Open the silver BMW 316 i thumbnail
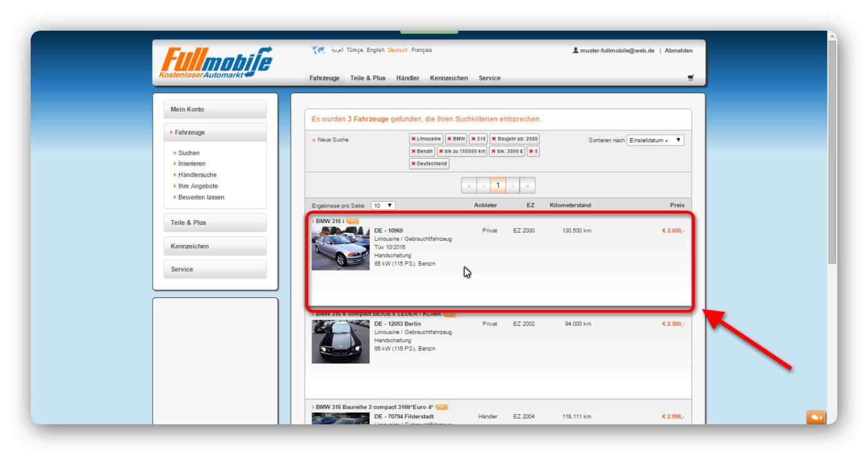 [340, 248]
